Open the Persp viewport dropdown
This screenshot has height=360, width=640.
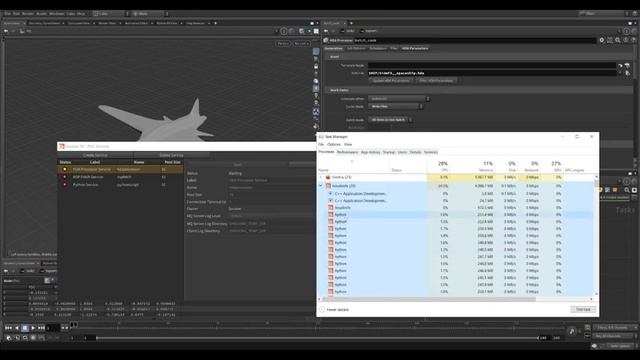point(283,44)
